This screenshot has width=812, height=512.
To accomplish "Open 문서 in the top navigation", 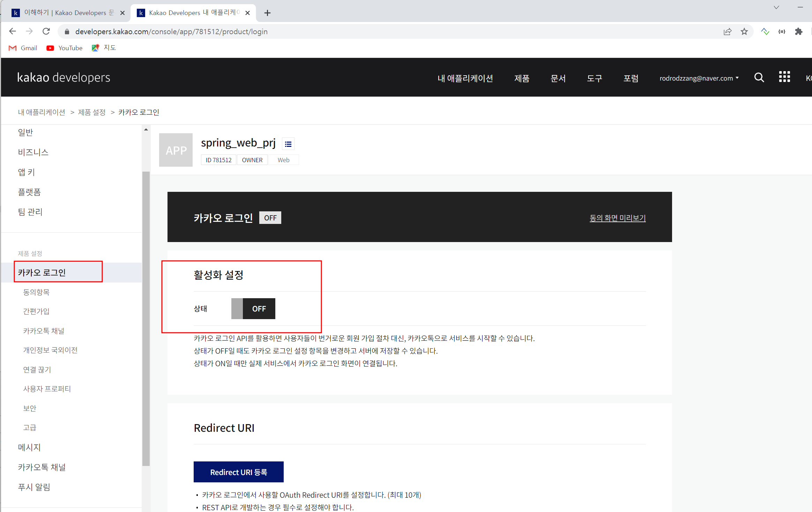I will tap(558, 78).
